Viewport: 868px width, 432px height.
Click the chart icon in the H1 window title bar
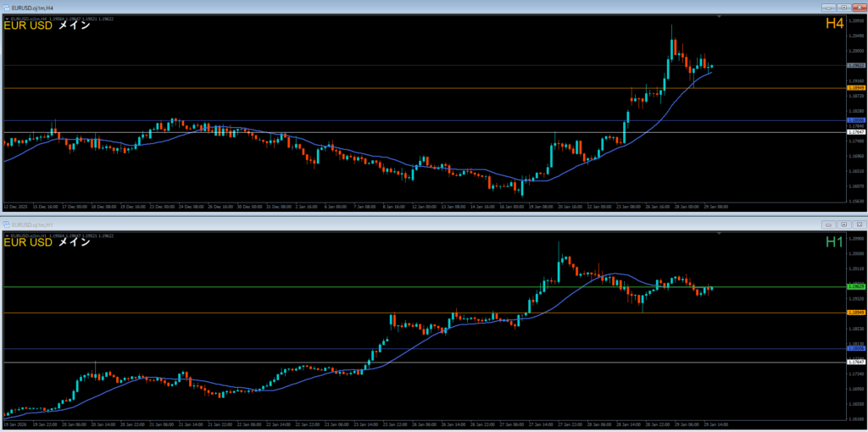click(x=6, y=224)
